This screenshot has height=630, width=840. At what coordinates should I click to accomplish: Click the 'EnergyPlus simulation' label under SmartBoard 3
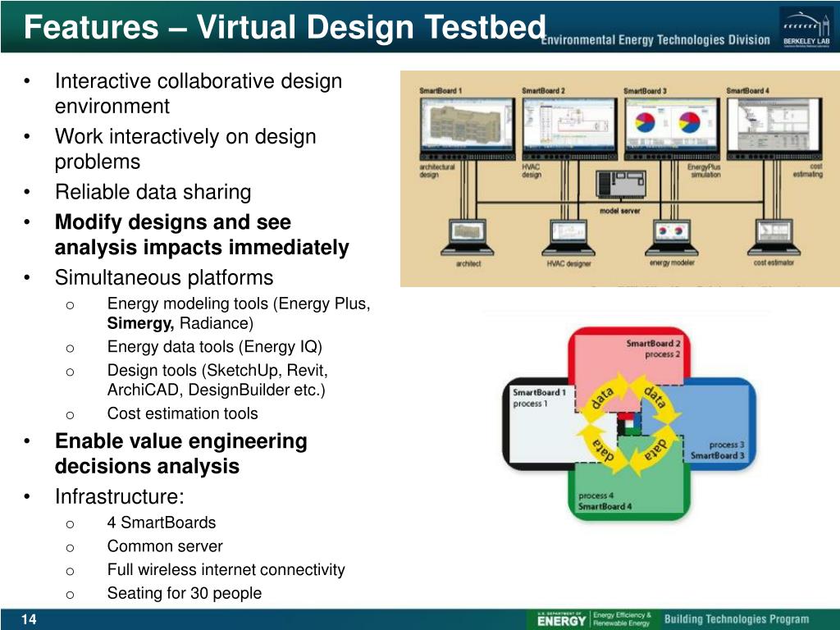(703, 171)
